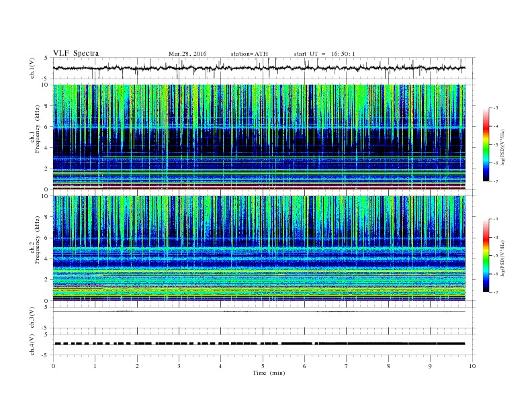Image resolution: width=532 pixels, height=411 pixels.
Task: Click the start UT 16:50 label
Action: pyautogui.click(x=324, y=54)
